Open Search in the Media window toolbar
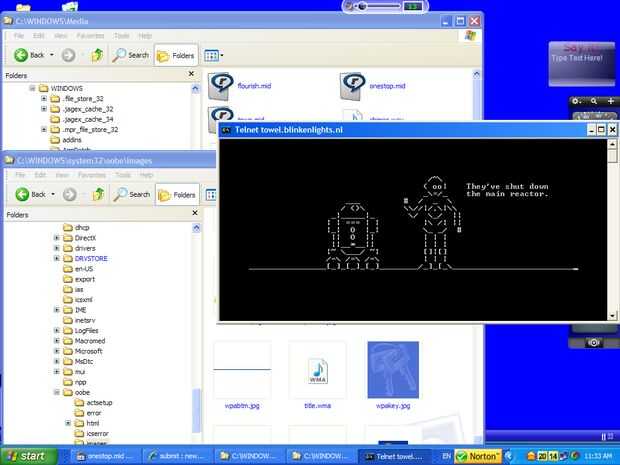The height and width of the screenshot is (465, 620). point(130,55)
